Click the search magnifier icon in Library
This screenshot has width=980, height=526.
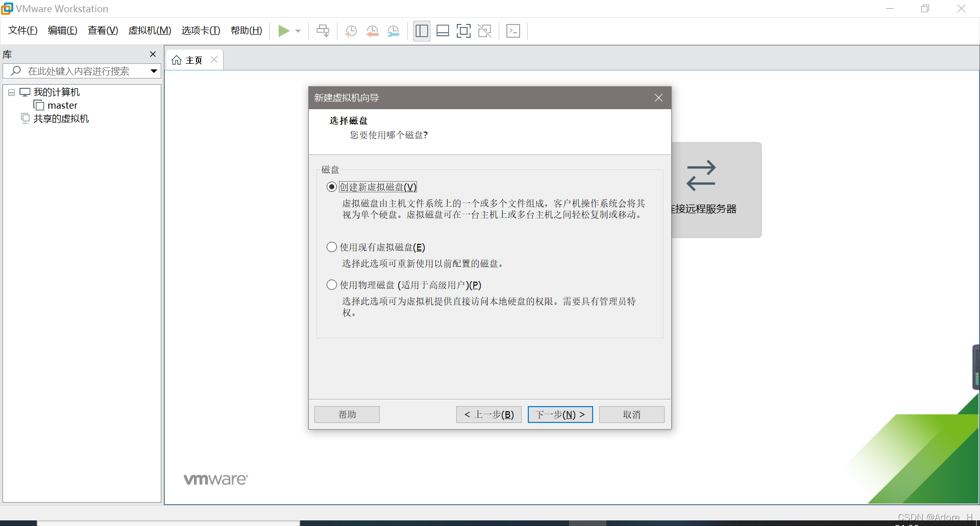pyautogui.click(x=16, y=71)
